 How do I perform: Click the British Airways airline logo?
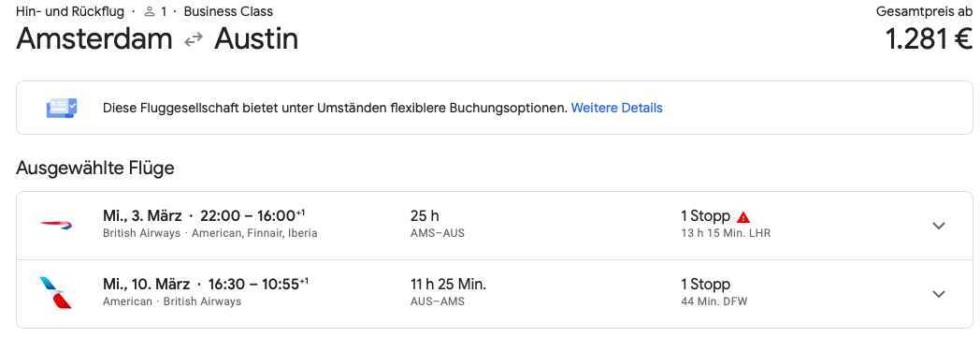point(55,225)
